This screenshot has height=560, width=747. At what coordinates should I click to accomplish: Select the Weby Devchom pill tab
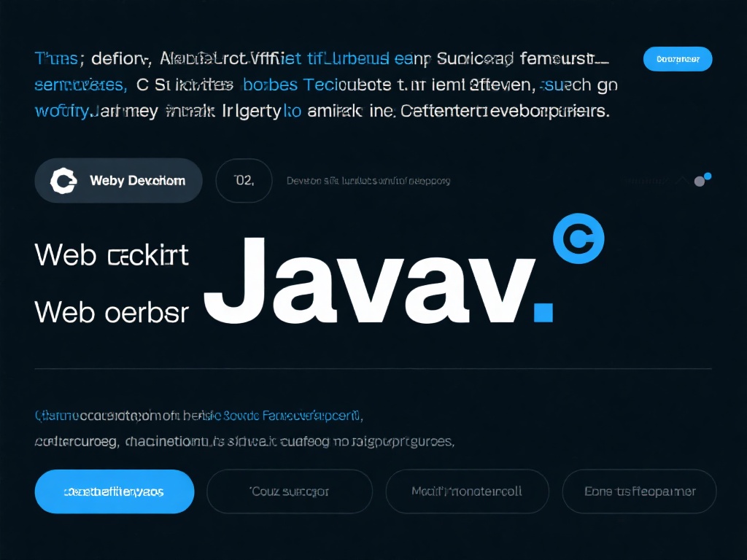tap(119, 181)
